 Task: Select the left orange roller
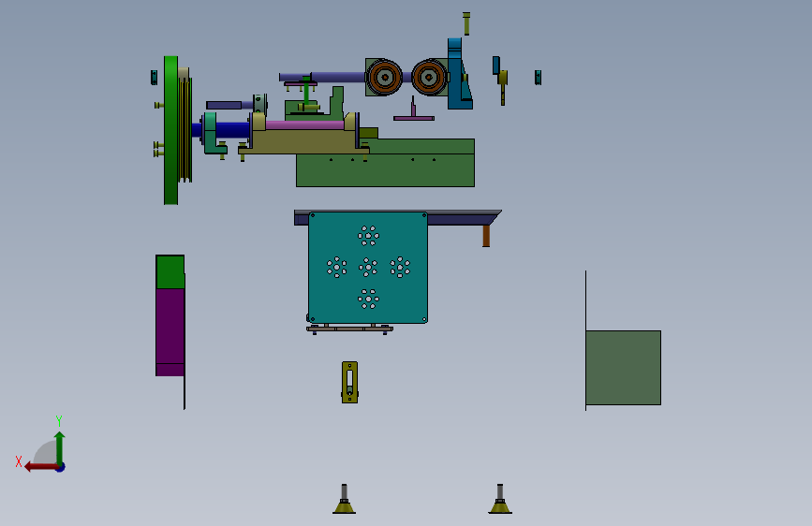[x=385, y=77]
